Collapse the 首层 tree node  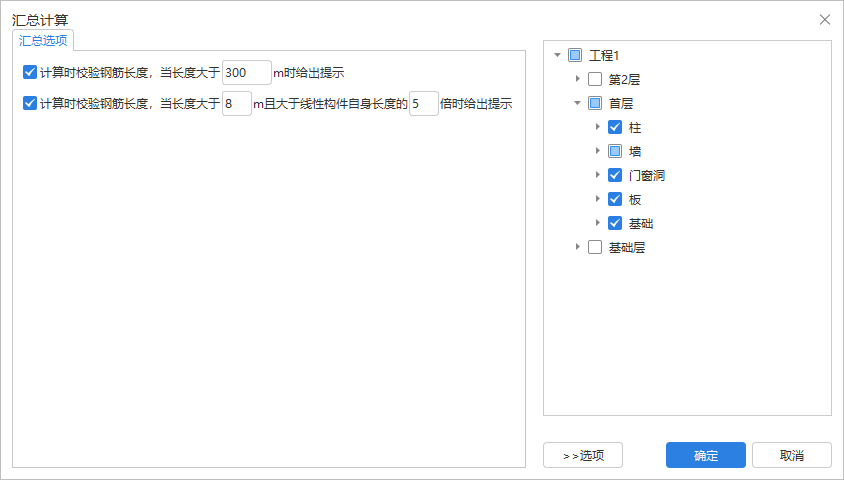[x=578, y=103]
